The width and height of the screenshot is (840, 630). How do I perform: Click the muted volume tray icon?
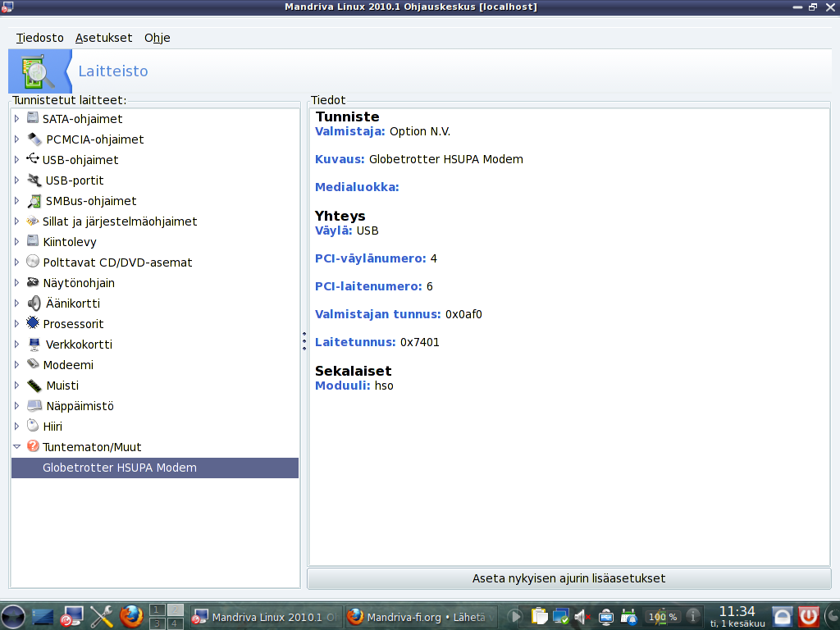(x=582, y=617)
